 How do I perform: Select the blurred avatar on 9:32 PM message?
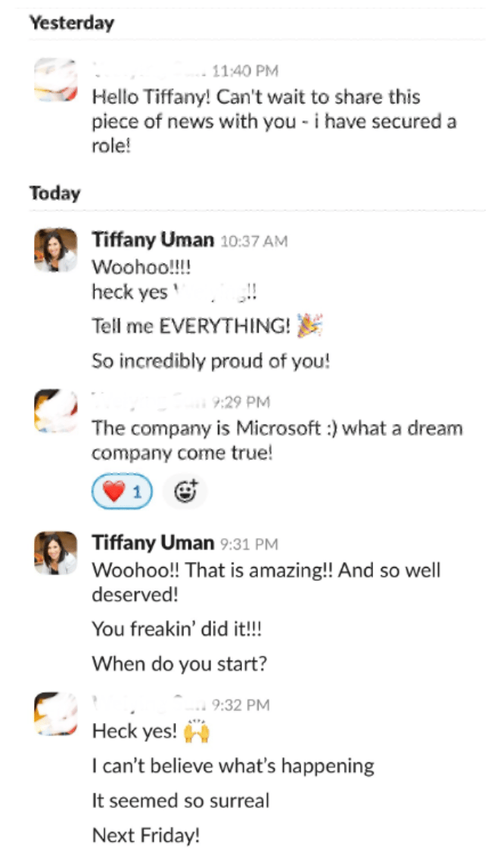(x=55, y=715)
